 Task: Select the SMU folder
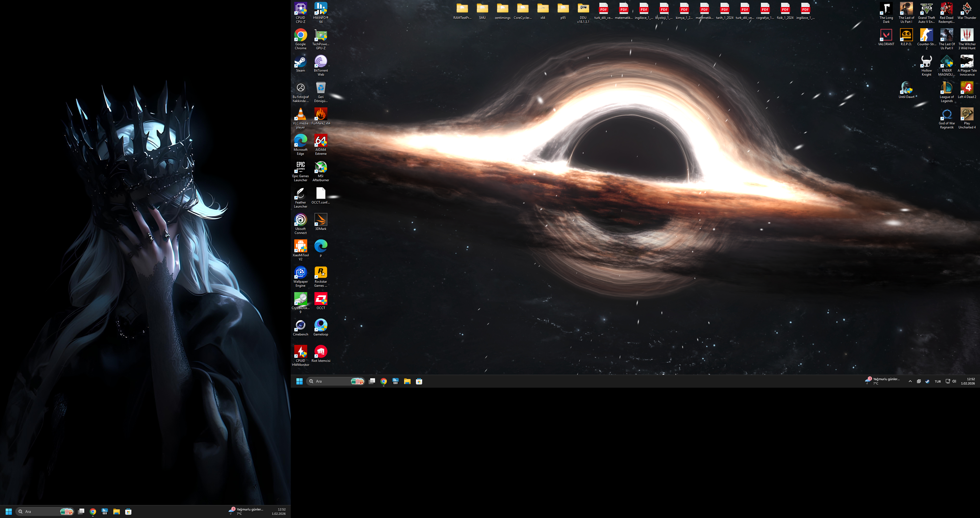click(482, 11)
